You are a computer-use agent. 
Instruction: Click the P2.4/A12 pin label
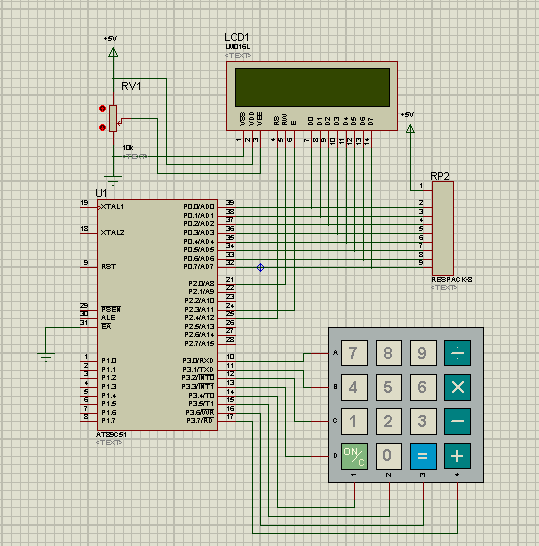point(199,318)
